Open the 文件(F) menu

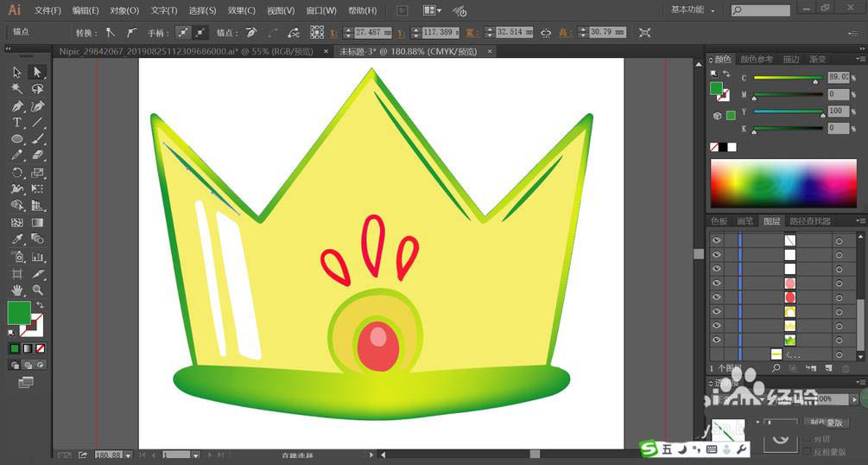click(x=48, y=10)
